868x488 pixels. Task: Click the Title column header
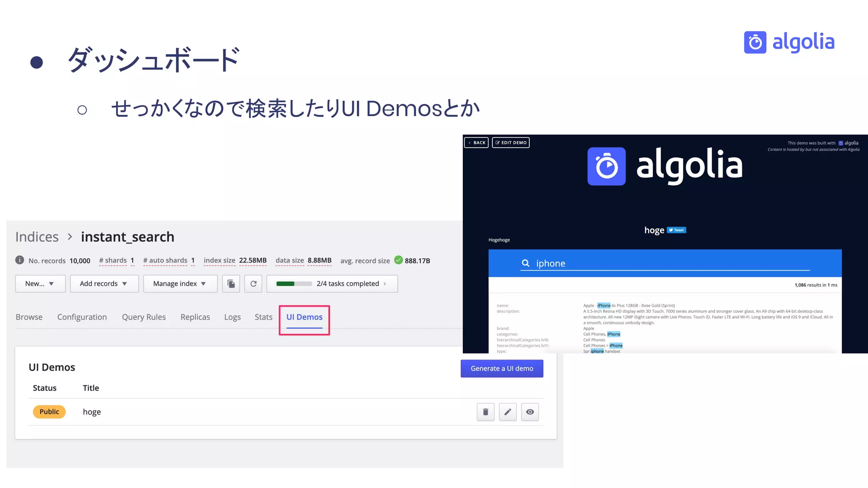(x=91, y=388)
